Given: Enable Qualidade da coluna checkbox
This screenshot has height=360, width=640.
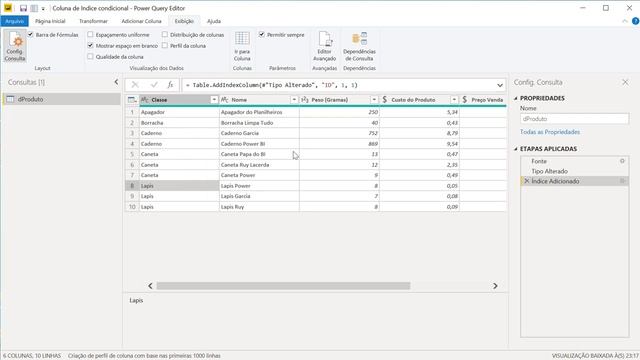Looking at the screenshot, I should 91,57.
